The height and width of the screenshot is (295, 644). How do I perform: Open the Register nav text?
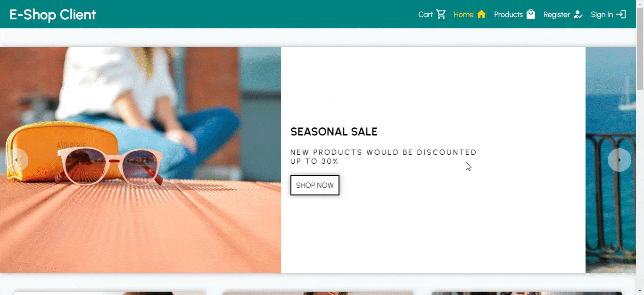point(556,14)
